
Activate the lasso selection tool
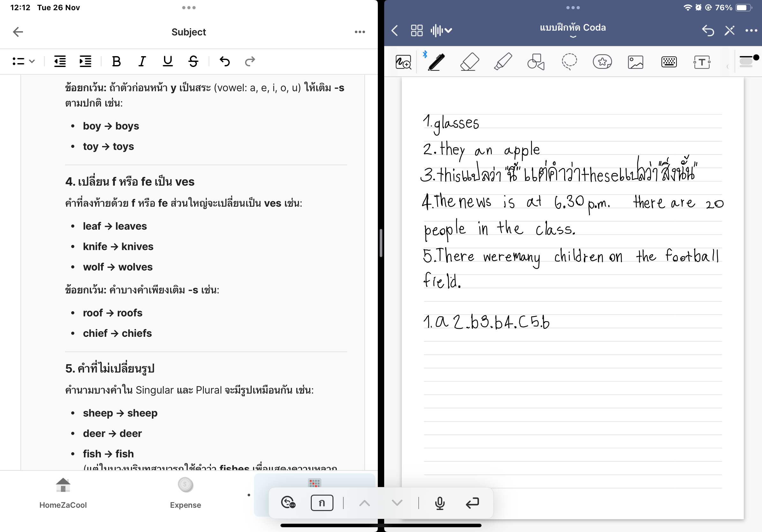(569, 62)
